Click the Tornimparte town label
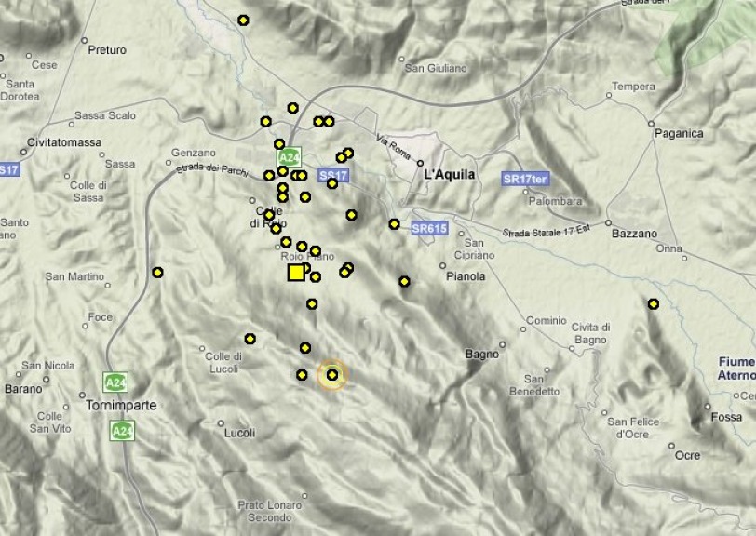The height and width of the screenshot is (536, 756). [x=121, y=406]
